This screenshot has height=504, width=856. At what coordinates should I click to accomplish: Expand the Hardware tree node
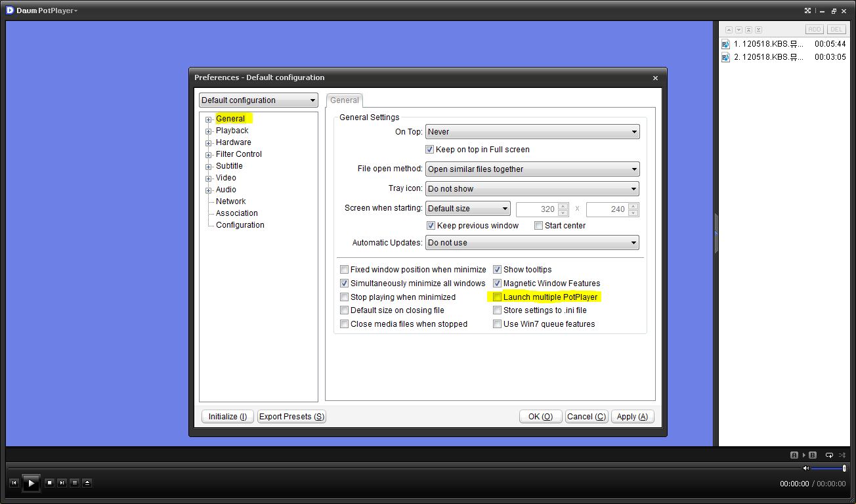point(209,143)
